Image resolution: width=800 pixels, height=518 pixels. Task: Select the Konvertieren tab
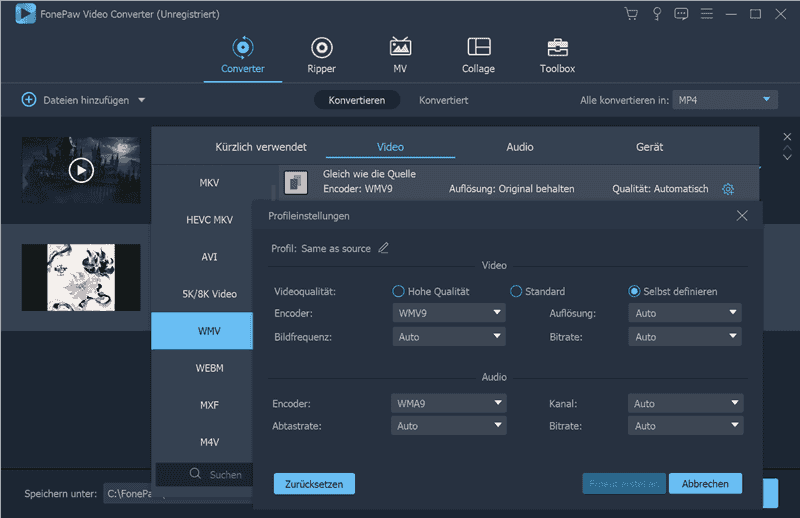pyautogui.click(x=357, y=100)
